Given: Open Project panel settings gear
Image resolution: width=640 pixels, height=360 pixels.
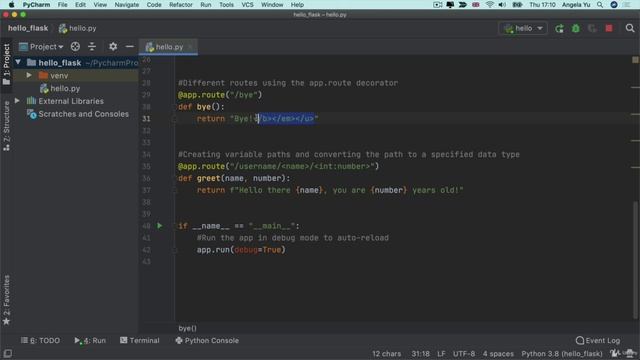Looking at the screenshot, I should pos(113,47).
